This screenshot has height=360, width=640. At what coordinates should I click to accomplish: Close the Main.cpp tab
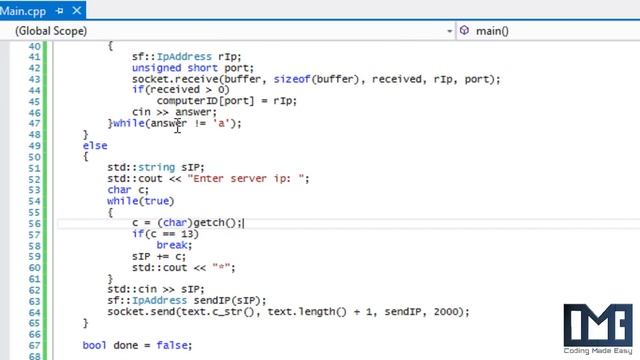point(76,11)
